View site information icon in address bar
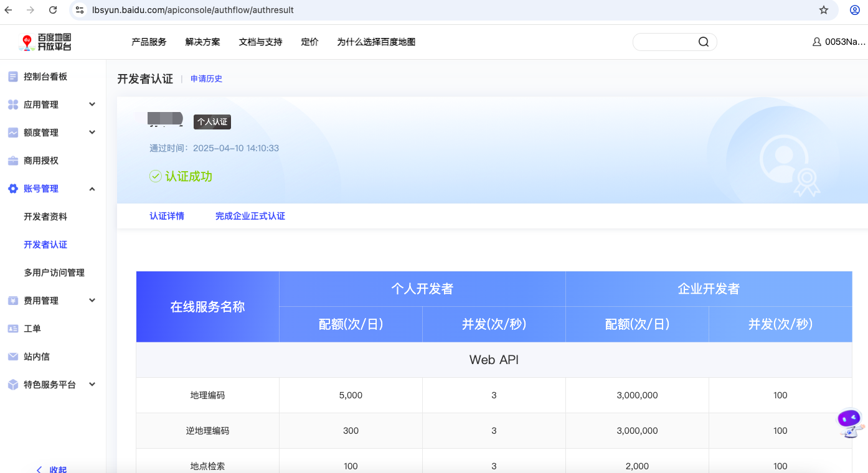The height and width of the screenshot is (473, 868). pos(79,10)
